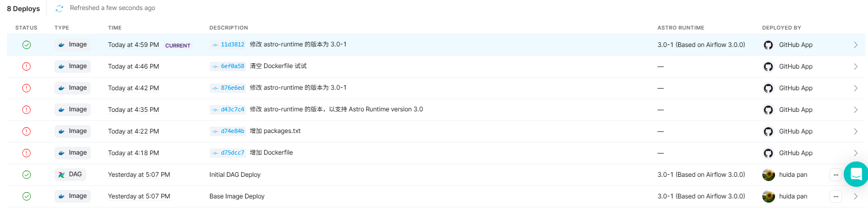Click description 增加 Dockerfile
The width and height of the screenshot is (868, 209).
coord(272,153)
